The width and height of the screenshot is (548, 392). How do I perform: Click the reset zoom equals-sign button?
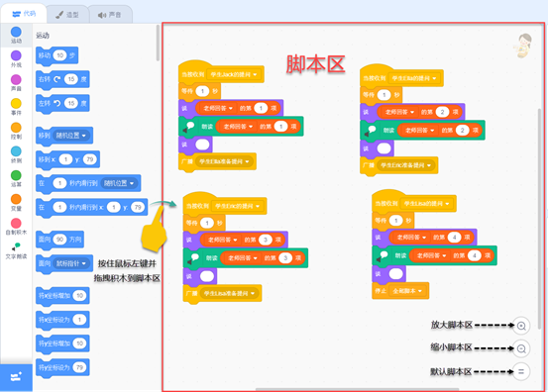[521, 371]
